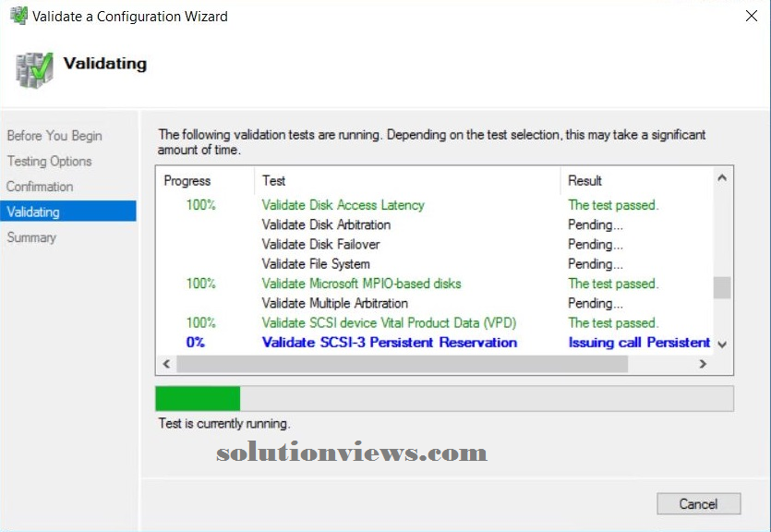Click the horizontal scroll left arrow
This screenshot has width=771, height=532.
pos(166,364)
